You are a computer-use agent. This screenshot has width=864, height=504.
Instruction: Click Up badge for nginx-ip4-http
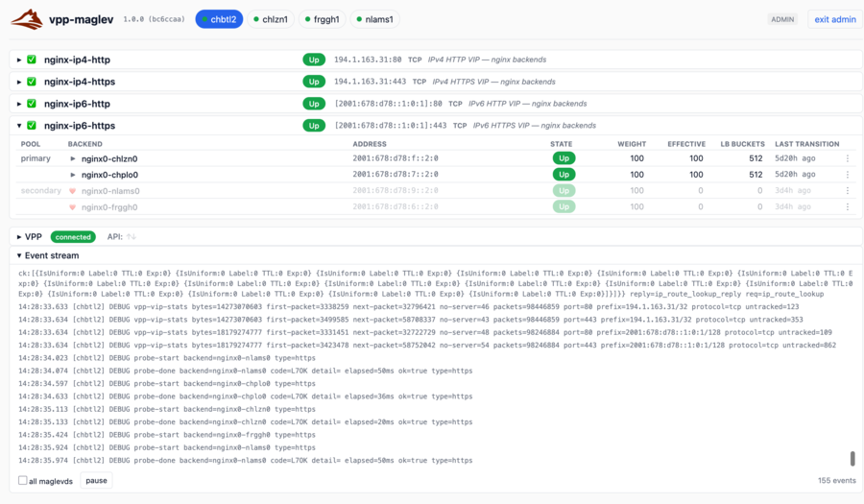click(314, 60)
